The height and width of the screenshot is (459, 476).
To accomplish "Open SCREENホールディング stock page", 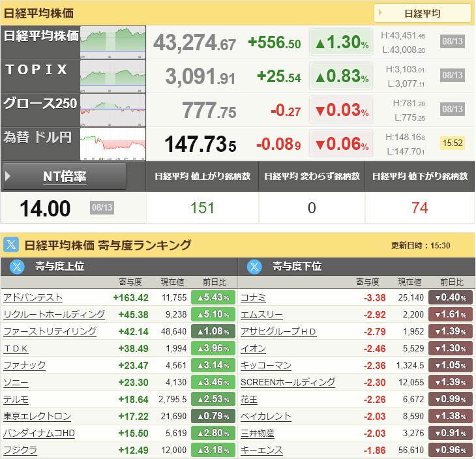I will pyautogui.click(x=288, y=382).
